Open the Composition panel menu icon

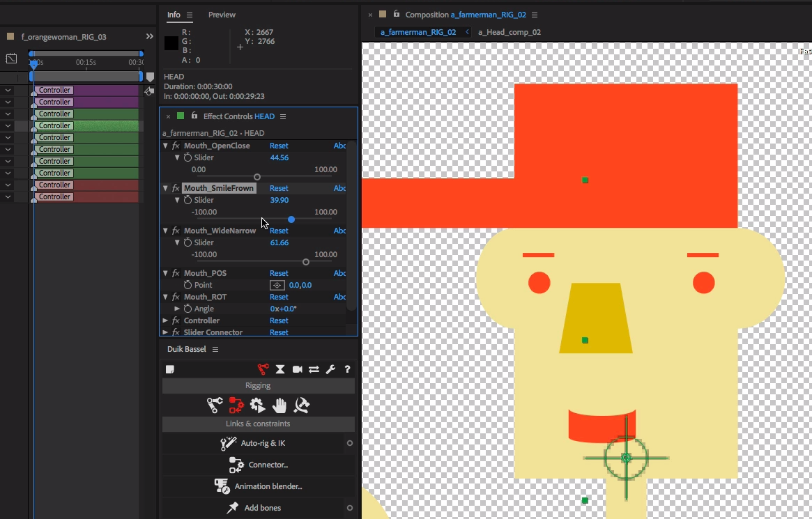(535, 15)
